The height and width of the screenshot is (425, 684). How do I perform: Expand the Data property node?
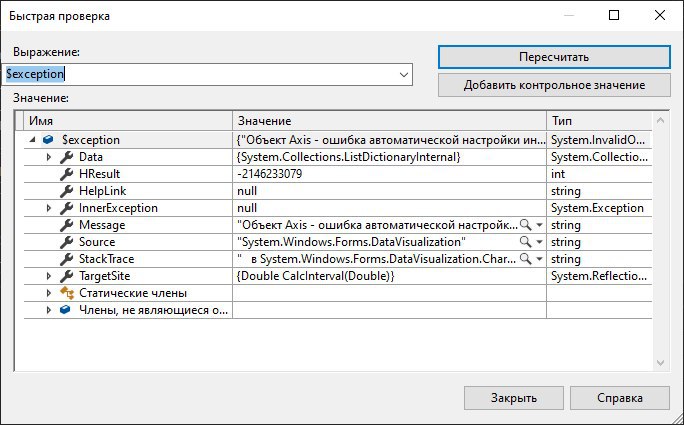point(49,157)
